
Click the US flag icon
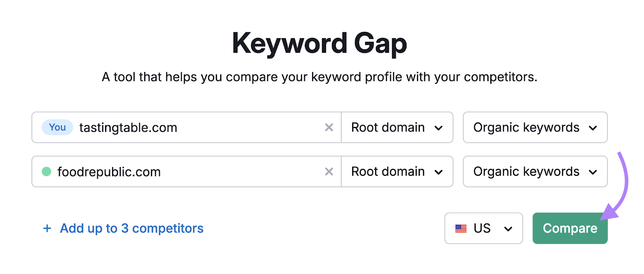click(461, 228)
